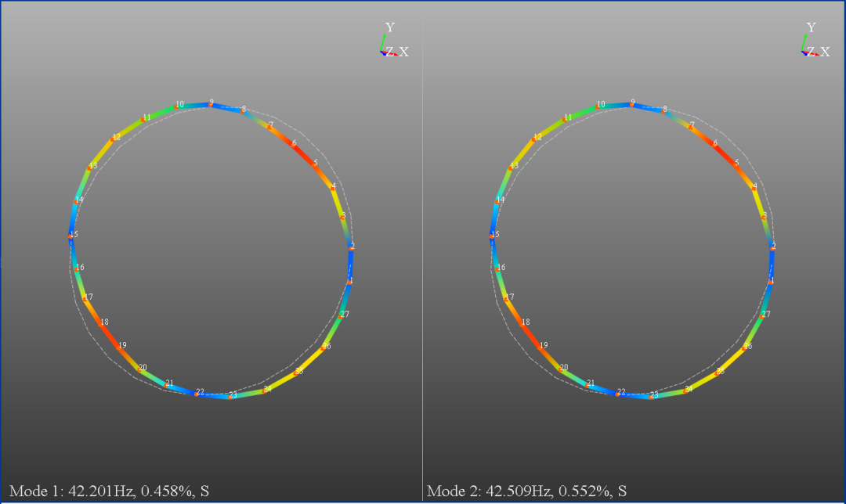Select node 18 in the Mode 1 view
Viewport: 846px width, 504px height.
pos(102,324)
